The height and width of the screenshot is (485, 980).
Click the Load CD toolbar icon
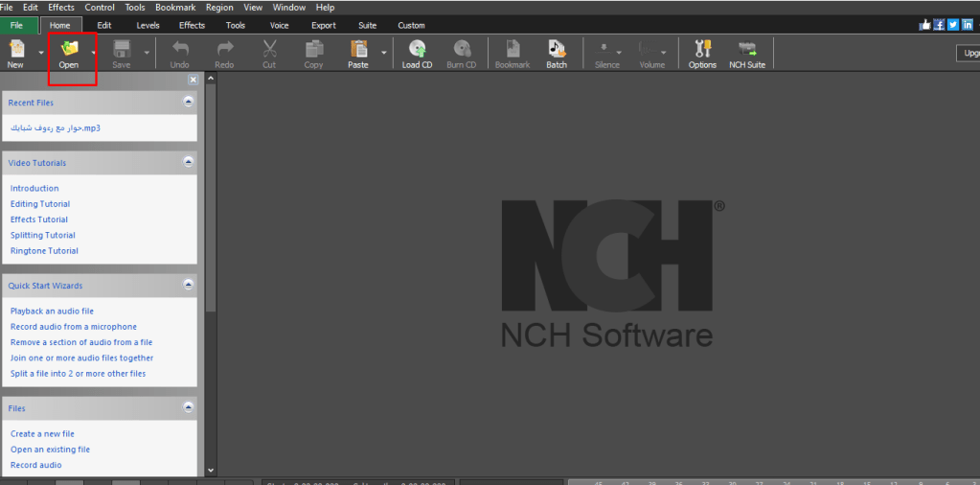(417, 50)
